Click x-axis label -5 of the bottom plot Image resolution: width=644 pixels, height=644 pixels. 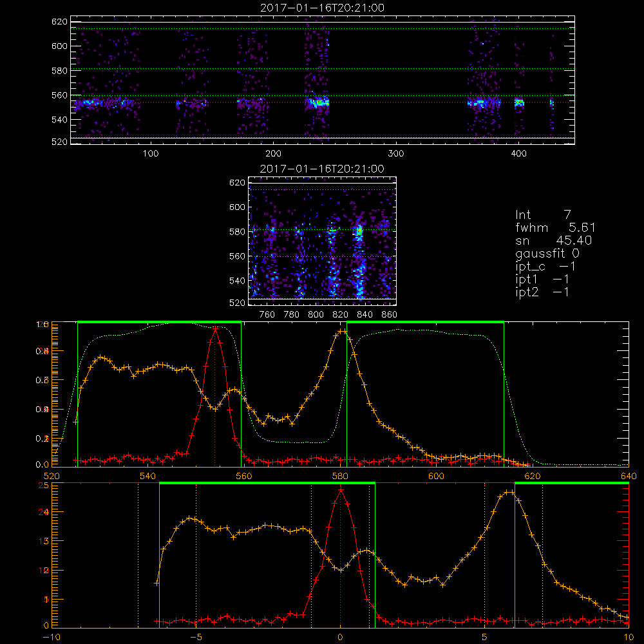click(196, 638)
